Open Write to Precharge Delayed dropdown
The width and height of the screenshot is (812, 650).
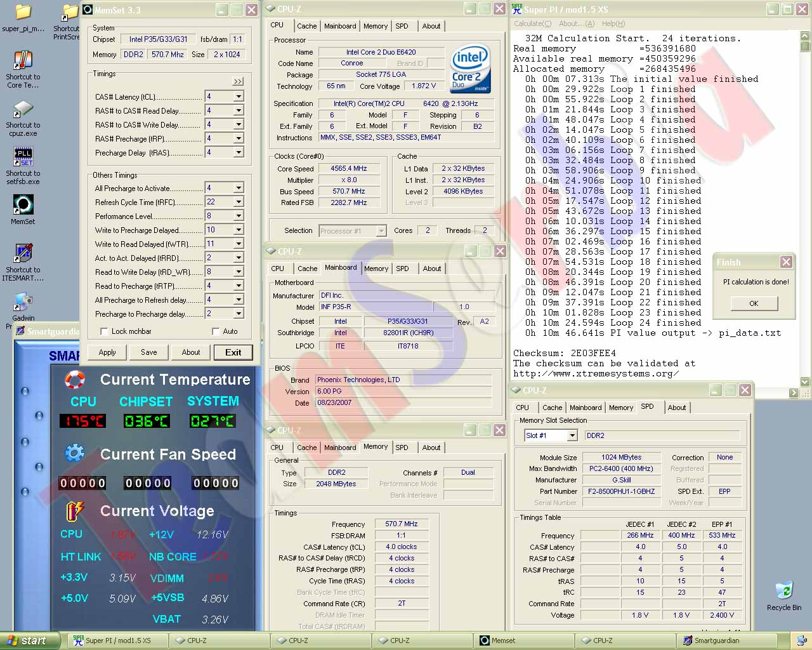click(x=239, y=230)
